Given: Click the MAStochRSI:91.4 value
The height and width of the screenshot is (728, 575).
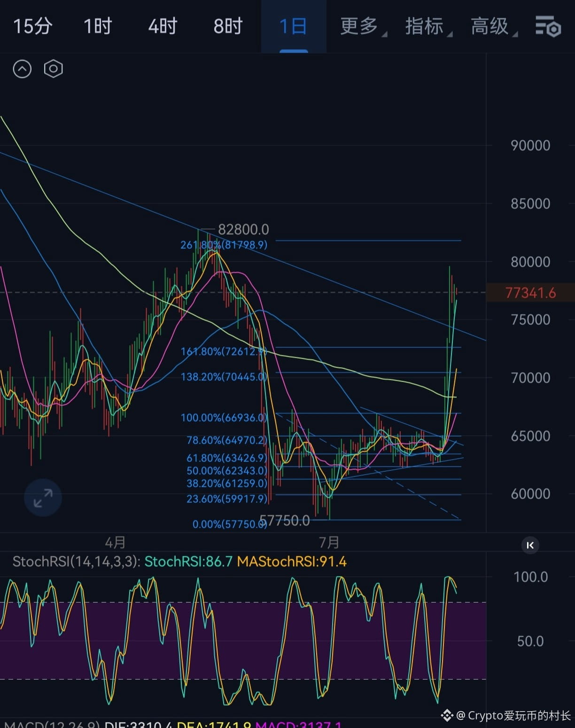Looking at the screenshot, I should (x=292, y=562).
